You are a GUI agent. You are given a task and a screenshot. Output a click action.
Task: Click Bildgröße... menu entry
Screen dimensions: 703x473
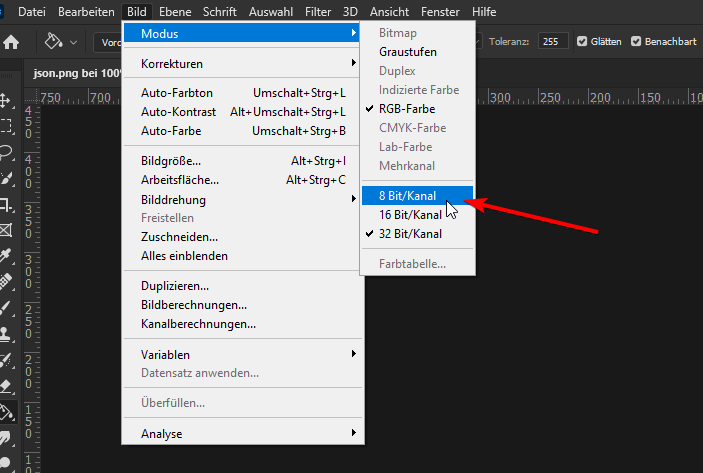point(171,161)
